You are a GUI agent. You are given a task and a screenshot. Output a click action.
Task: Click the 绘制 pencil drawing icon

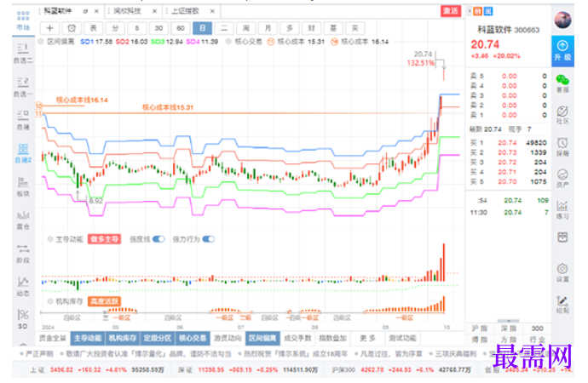pos(562,304)
